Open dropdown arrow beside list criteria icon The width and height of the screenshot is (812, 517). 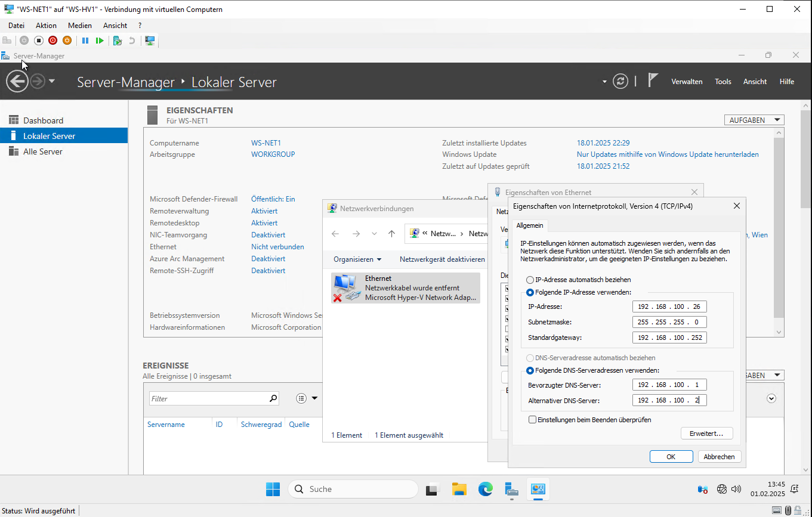coord(314,398)
